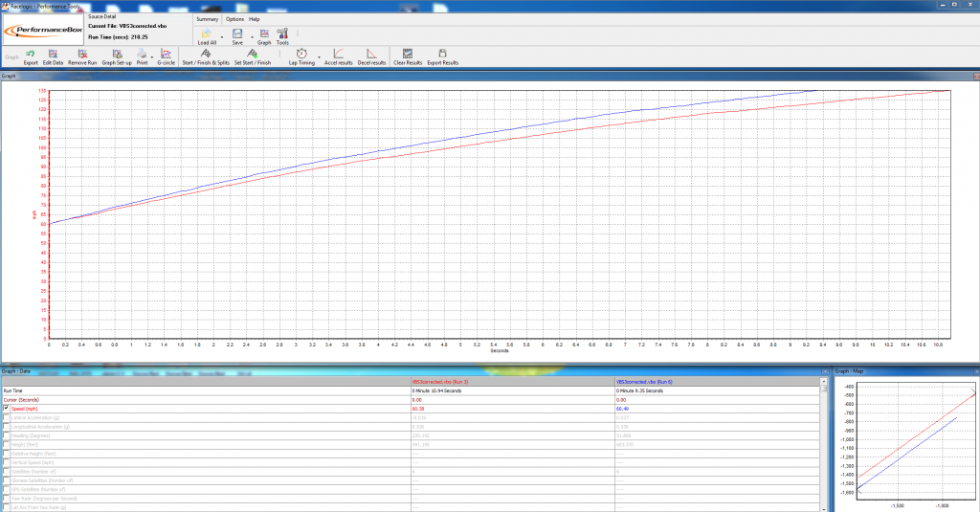
Task: Open the Summary tab
Action: point(207,19)
